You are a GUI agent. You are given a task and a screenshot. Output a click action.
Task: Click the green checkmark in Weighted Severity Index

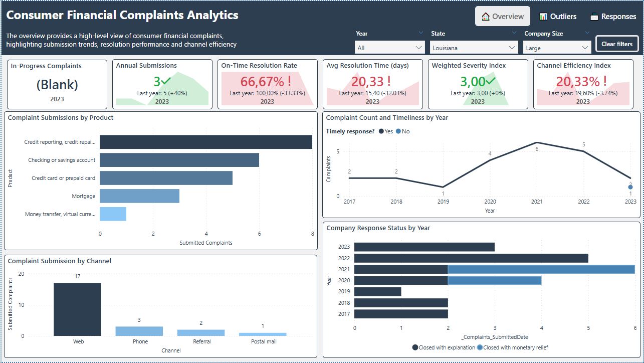click(x=491, y=82)
